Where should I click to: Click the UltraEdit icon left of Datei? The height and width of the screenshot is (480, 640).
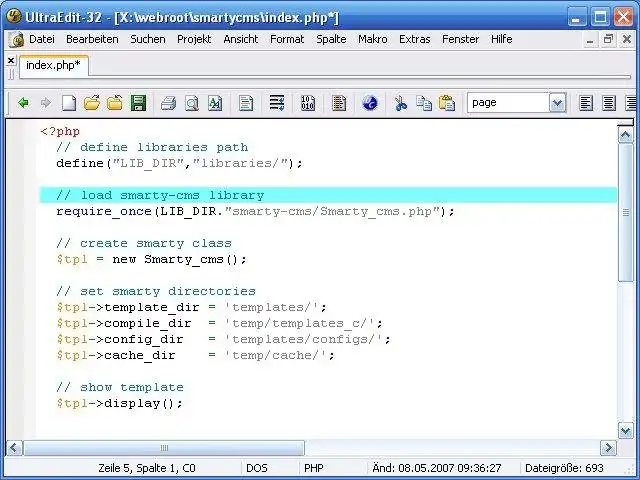click(x=16, y=40)
